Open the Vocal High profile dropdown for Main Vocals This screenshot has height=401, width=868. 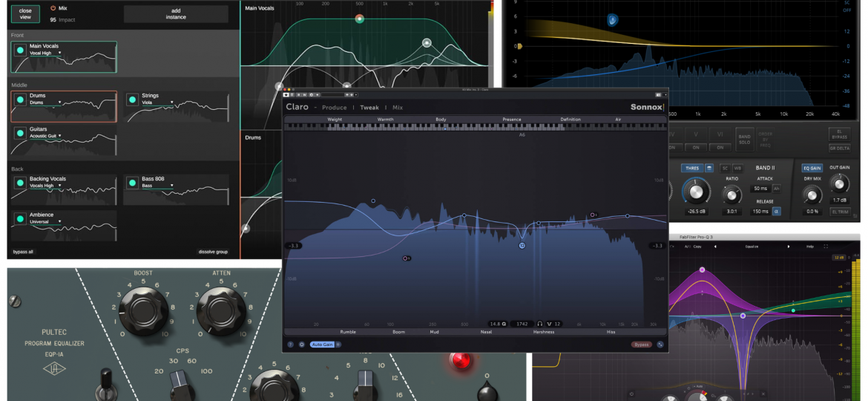click(45, 53)
